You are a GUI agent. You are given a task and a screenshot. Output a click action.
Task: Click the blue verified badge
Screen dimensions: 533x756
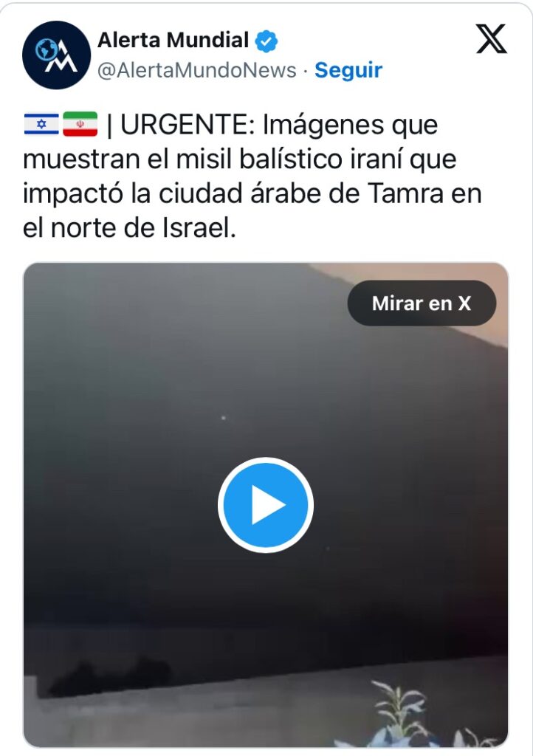pos(266,41)
